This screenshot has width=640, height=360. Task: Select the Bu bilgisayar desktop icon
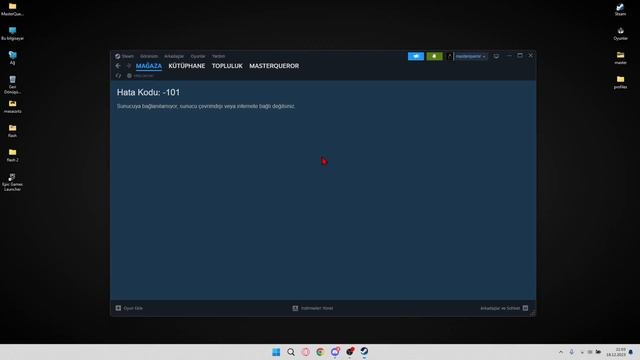point(13,34)
